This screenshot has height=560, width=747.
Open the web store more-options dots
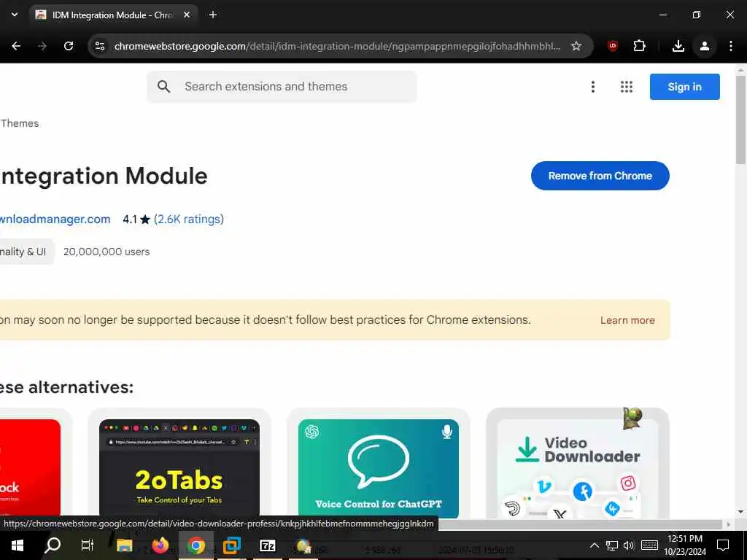coord(592,87)
